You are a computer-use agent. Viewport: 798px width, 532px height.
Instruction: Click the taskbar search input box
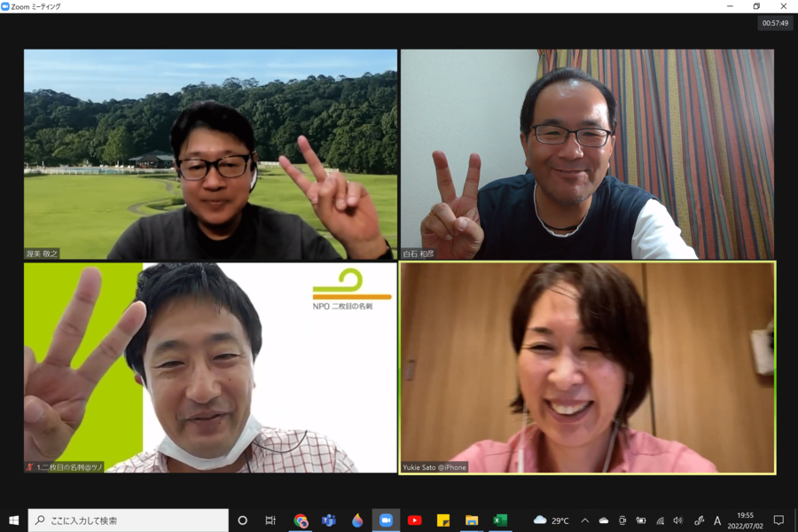point(129,520)
